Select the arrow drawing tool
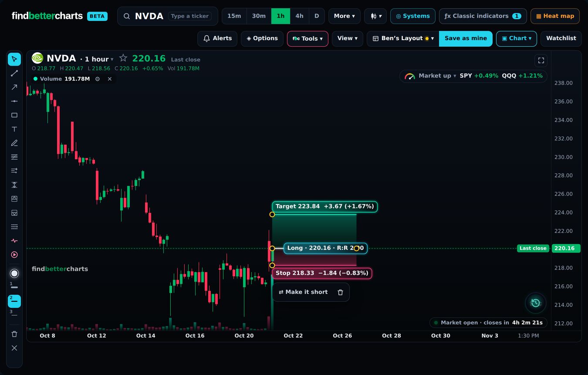588x375 pixels. click(x=14, y=87)
